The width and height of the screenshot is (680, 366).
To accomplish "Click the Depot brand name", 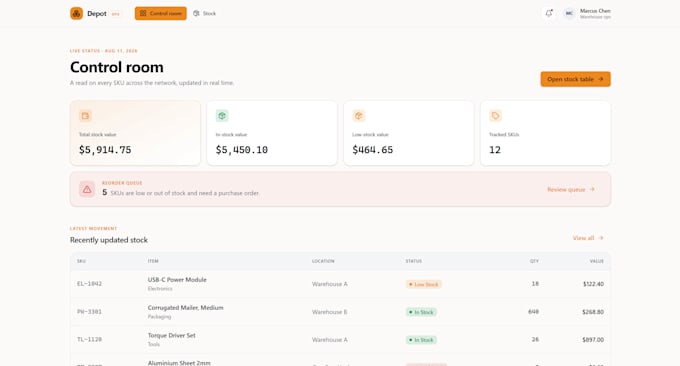I will pos(97,13).
